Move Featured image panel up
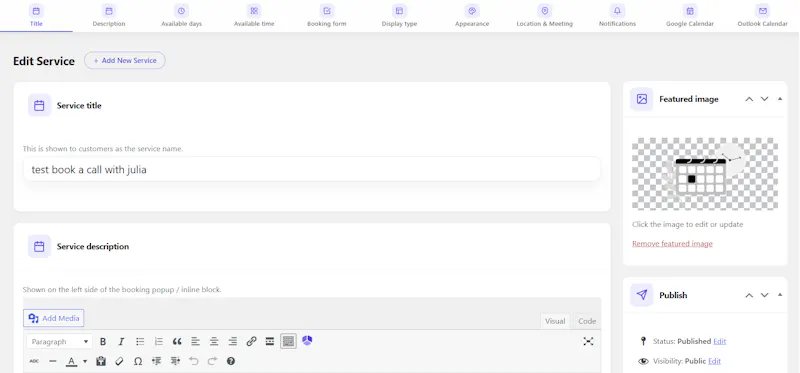 pyautogui.click(x=749, y=99)
